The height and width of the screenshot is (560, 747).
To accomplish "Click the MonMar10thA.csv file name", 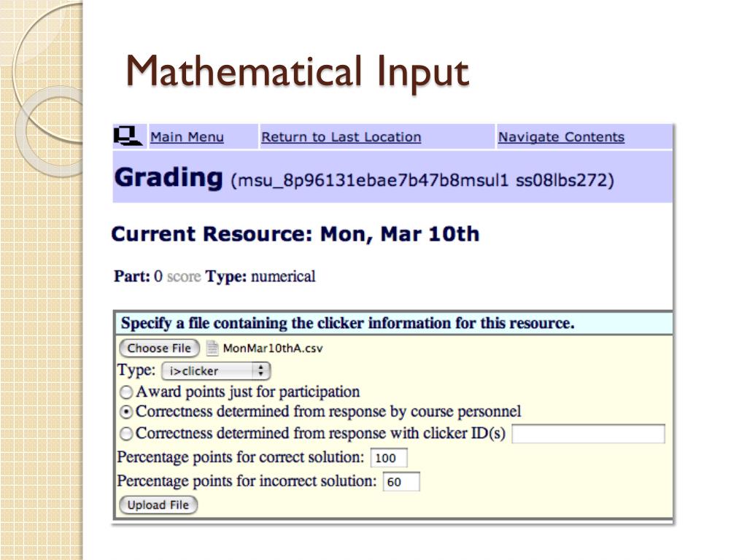I will 273,349.
